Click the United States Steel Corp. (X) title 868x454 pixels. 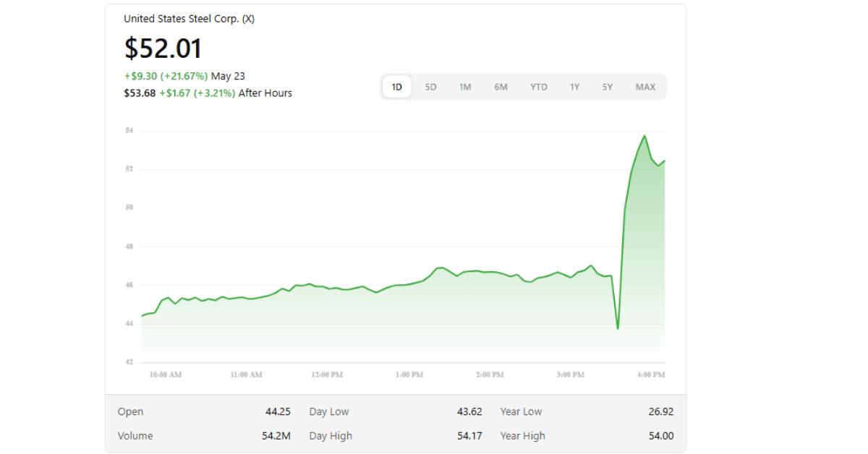pyautogui.click(x=189, y=19)
